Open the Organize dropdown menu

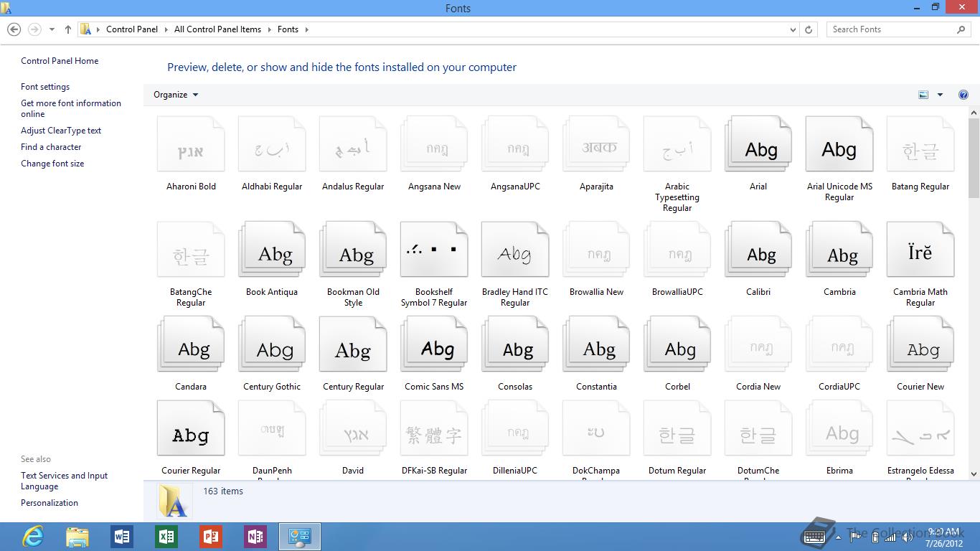(176, 95)
